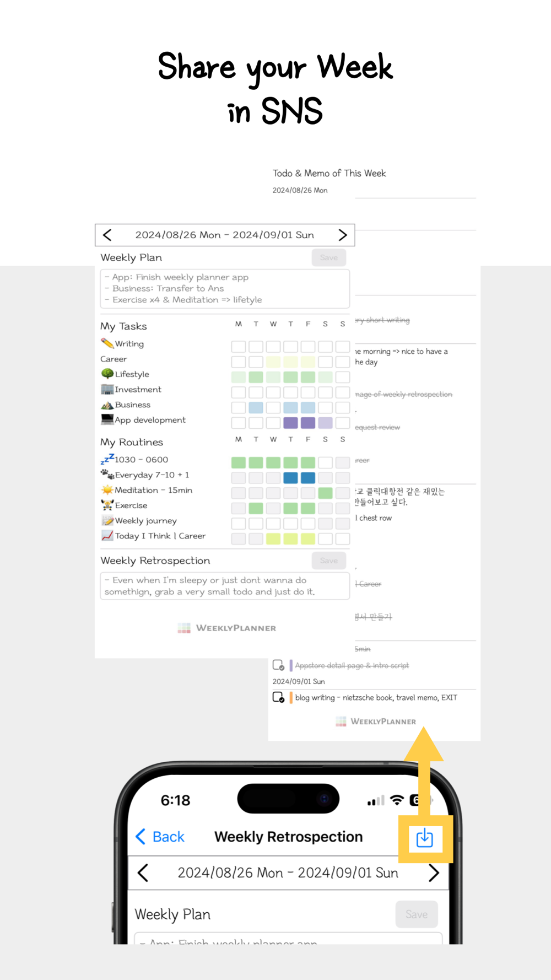
Task: Toggle Meditation routine Saturday box
Action: pyautogui.click(x=325, y=493)
